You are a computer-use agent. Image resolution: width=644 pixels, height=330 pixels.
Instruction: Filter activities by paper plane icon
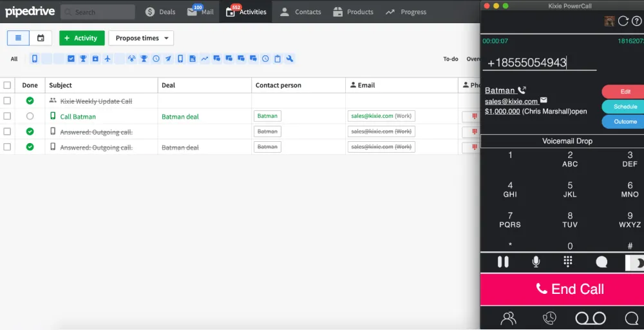point(168,59)
